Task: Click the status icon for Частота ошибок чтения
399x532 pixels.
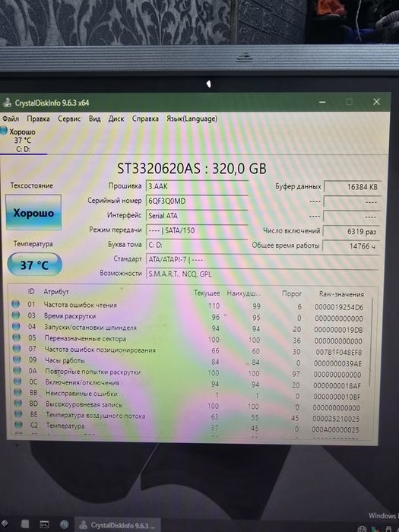Action: tap(16, 304)
